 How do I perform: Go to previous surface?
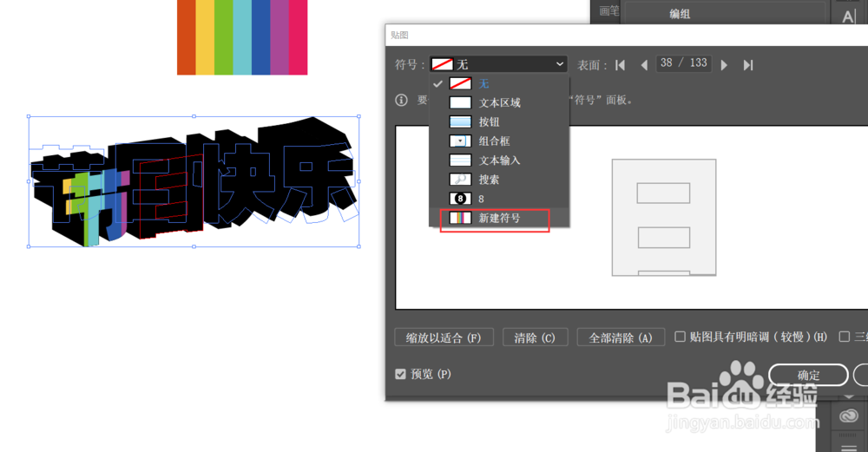[x=644, y=65]
